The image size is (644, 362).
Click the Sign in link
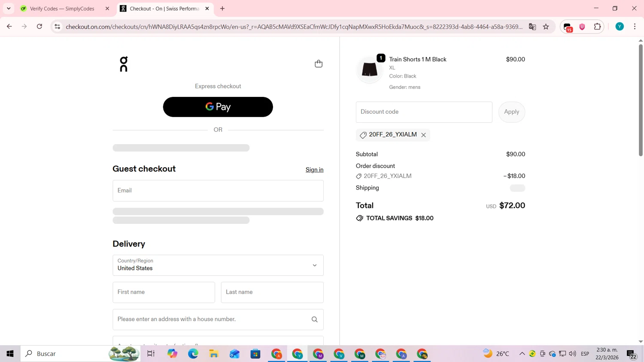pyautogui.click(x=314, y=169)
